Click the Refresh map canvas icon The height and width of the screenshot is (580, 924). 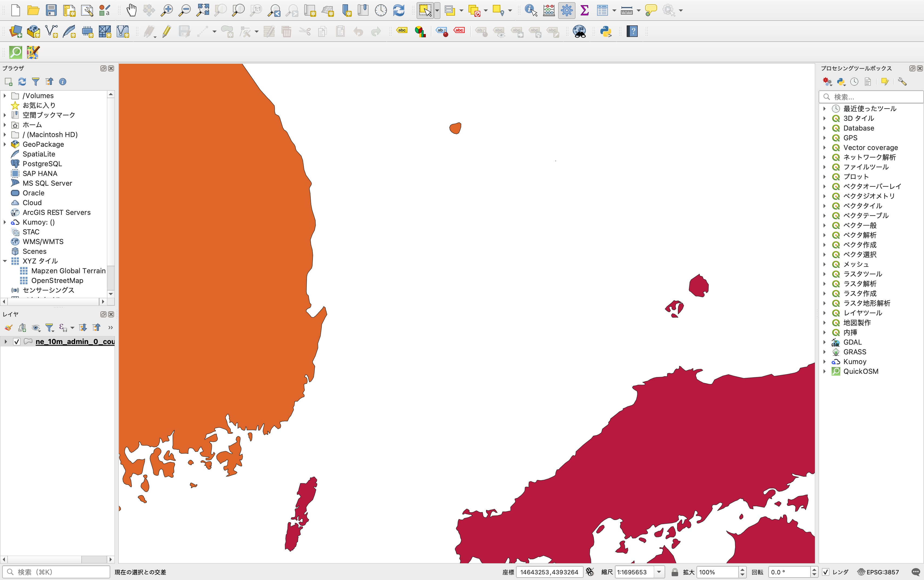[399, 10]
